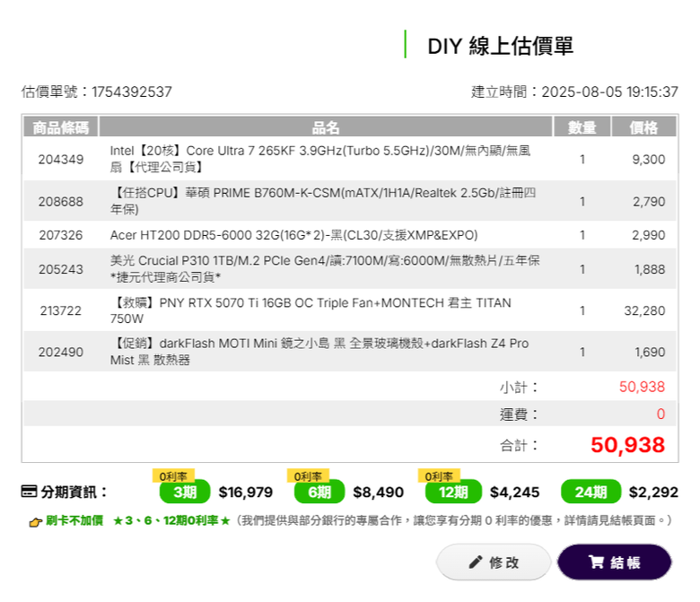Image resolution: width=700 pixels, height=602 pixels.
Task: Click the price 1,888
Action: pos(650,269)
